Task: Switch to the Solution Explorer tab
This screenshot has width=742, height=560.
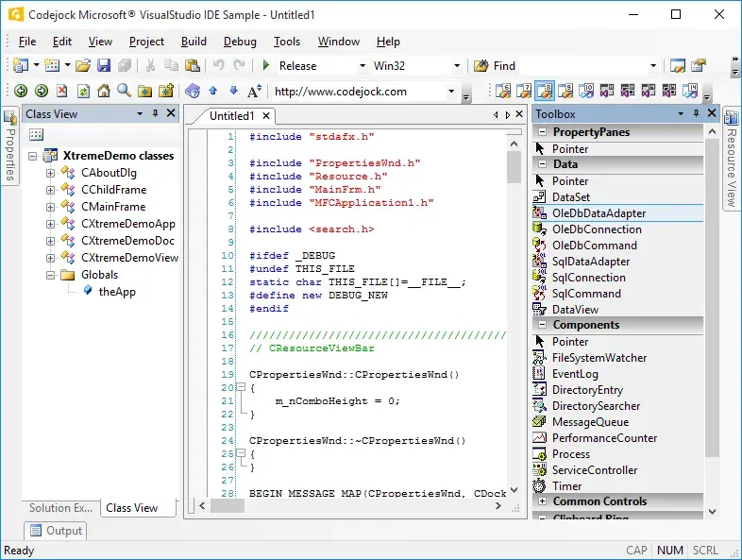Action: [61, 508]
